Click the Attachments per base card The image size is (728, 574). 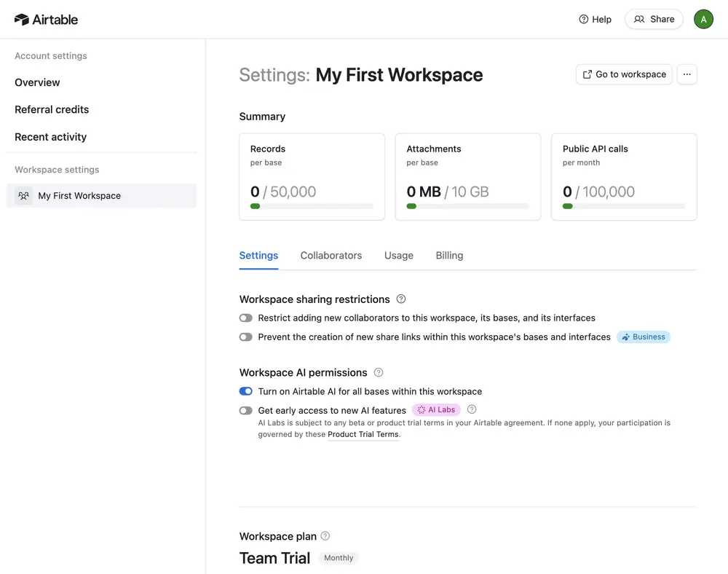point(467,177)
